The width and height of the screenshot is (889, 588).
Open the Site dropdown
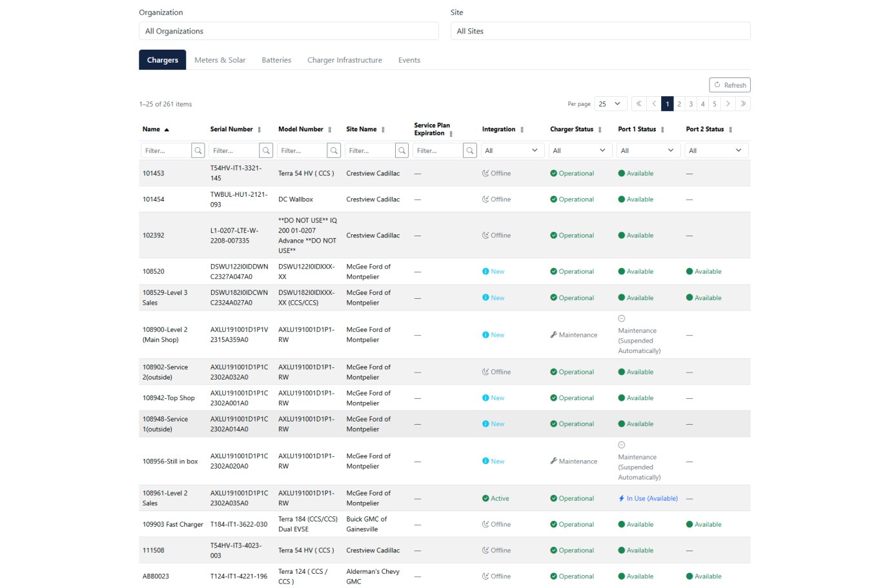[600, 31]
